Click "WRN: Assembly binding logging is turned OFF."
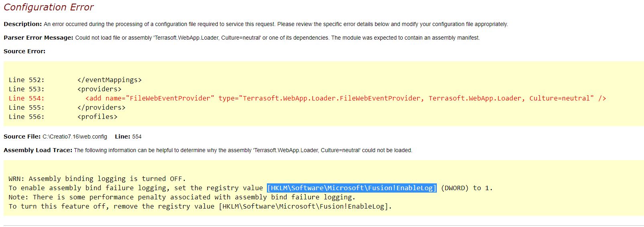The width and height of the screenshot is (644, 227). (x=97, y=179)
